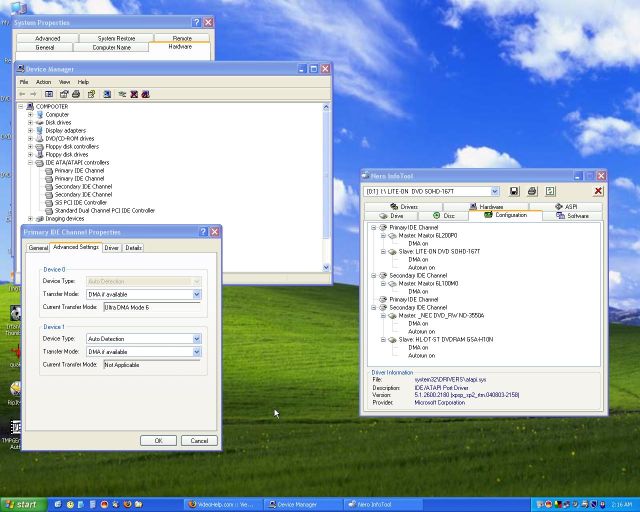The image size is (640, 512).
Task: Switch to Nero InfoTool taskbar button
Action: 383,505
